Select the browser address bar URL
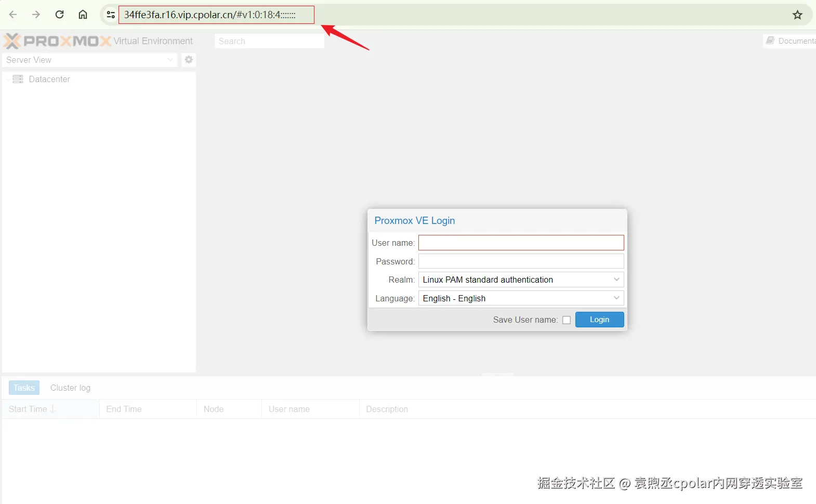 (210, 15)
